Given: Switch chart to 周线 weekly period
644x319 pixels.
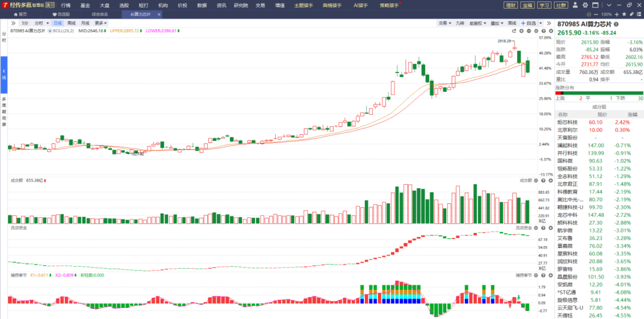Looking at the screenshot, I should point(71,23).
